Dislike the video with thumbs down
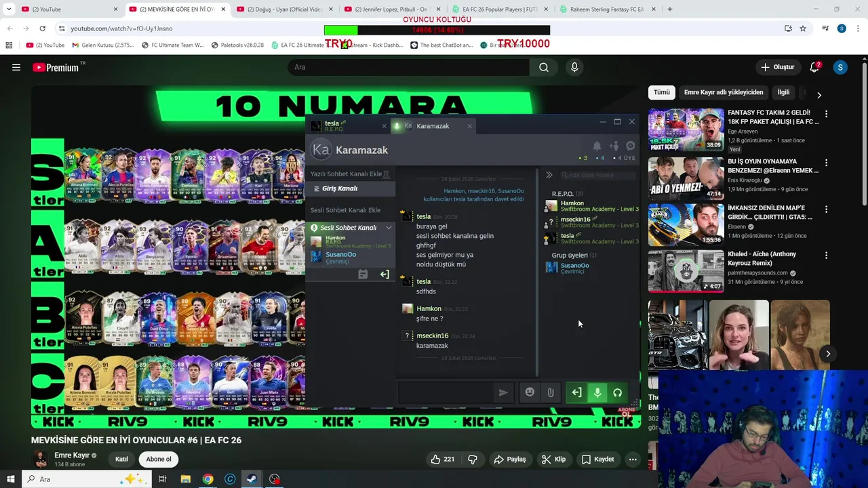The height and width of the screenshot is (488, 868). tap(473, 460)
